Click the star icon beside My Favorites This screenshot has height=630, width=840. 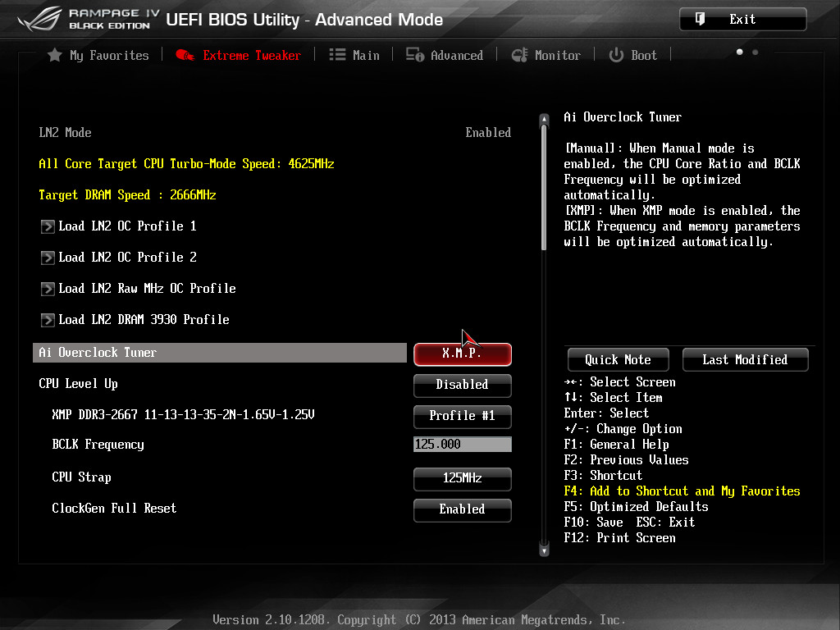(55, 55)
